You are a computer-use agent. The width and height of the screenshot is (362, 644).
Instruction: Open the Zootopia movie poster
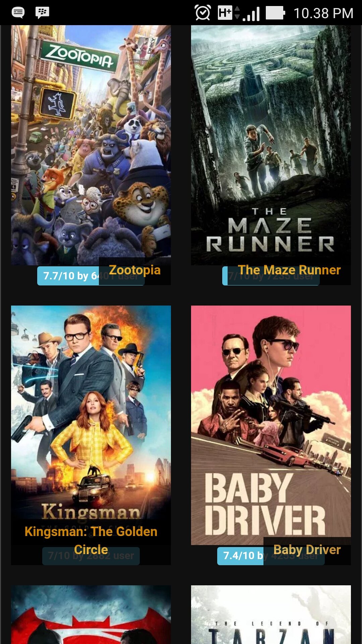[x=91, y=145]
